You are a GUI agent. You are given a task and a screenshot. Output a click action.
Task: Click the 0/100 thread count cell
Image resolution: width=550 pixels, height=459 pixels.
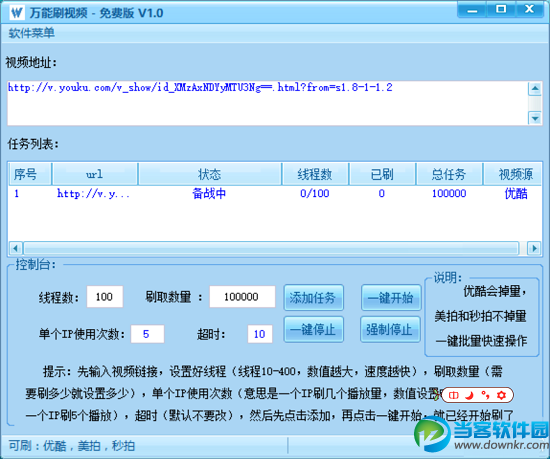click(x=315, y=194)
